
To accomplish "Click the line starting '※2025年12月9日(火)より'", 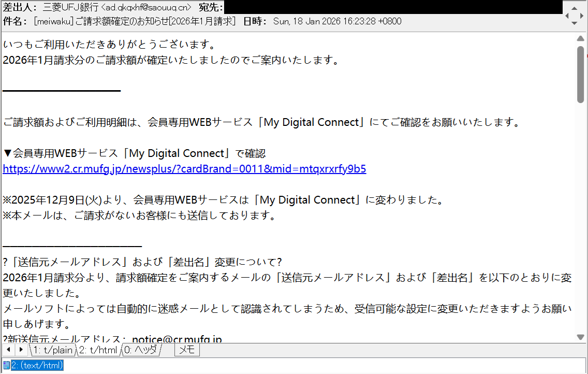I will [224, 200].
